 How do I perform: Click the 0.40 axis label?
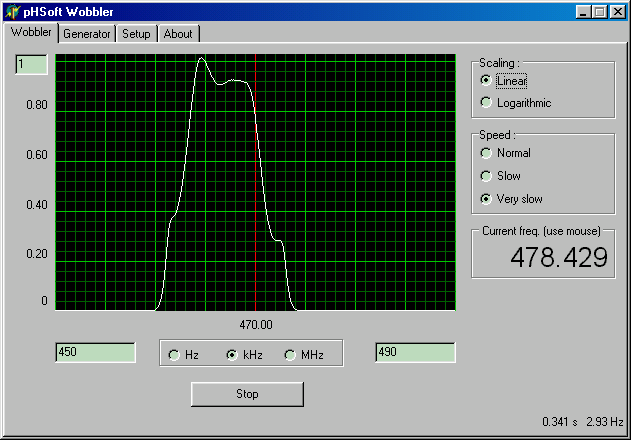click(37, 205)
